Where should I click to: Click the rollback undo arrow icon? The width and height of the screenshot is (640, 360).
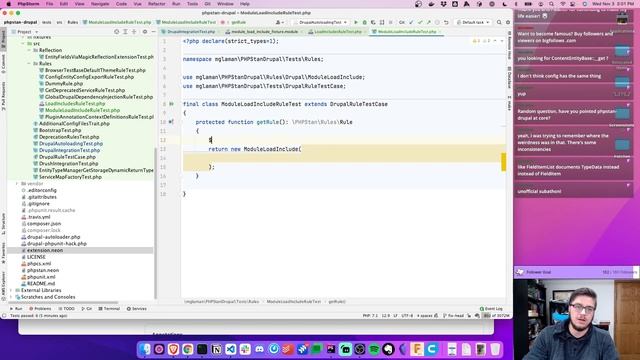pos(446,22)
